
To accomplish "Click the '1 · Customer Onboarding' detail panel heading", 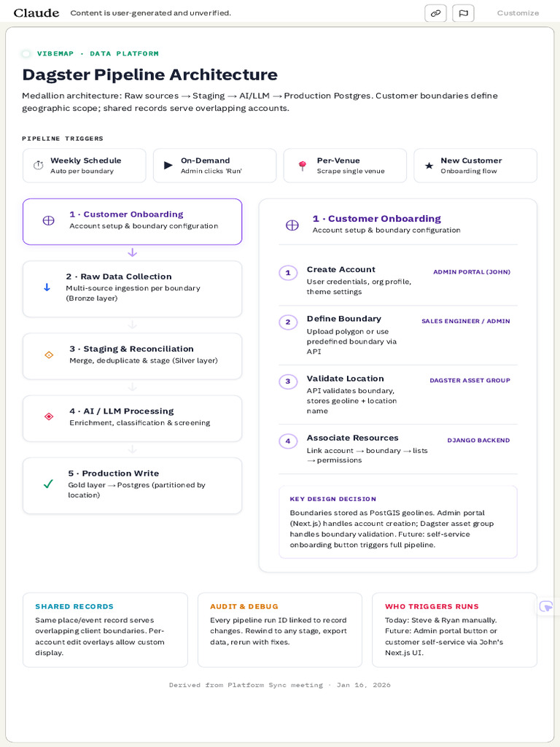I will point(377,219).
